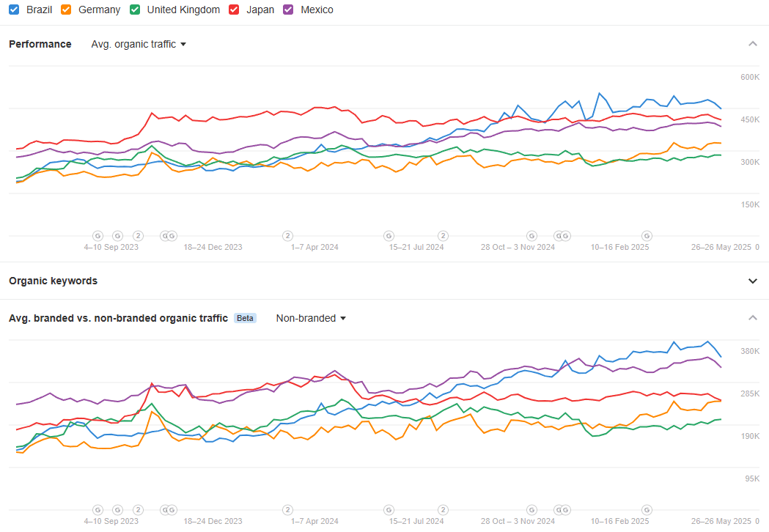Click the G marker near Jul 2024 in Performance chart
This screenshot has height=532, width=769.
389,236
